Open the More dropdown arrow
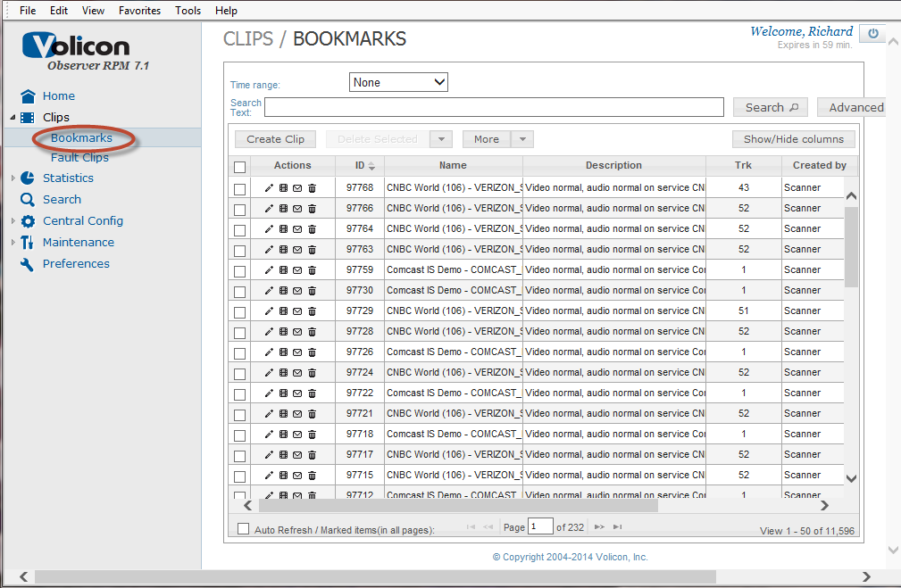The height and width of the screenshot is (588, 901). click(x=522, y=139)
